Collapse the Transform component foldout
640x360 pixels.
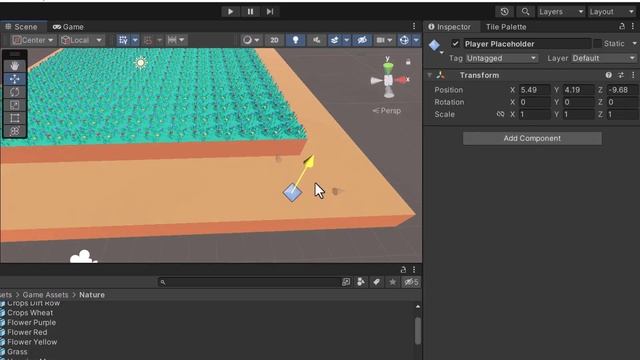[429, 75]
